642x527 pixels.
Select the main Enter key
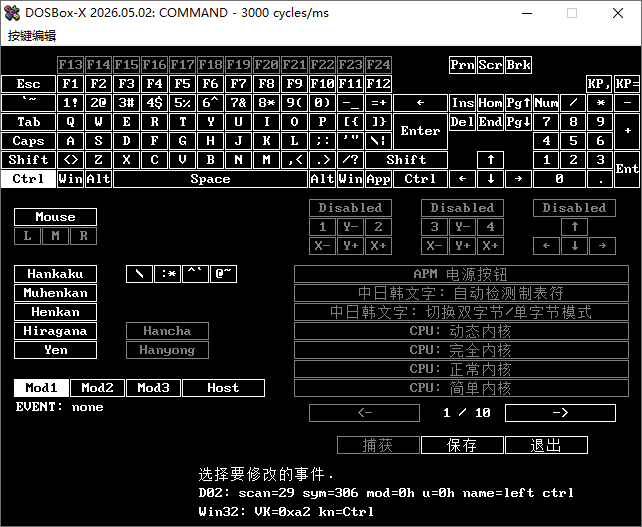(x=420, y=131)
